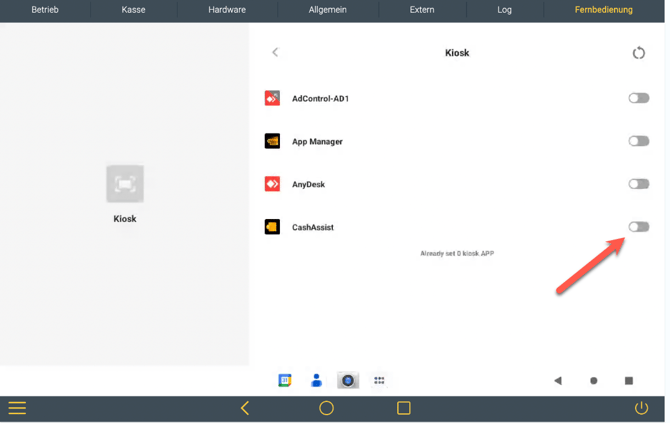Click the Kiosk tile in left panel
The height and width of the screenshot is (423, 670).
point(125,194)
